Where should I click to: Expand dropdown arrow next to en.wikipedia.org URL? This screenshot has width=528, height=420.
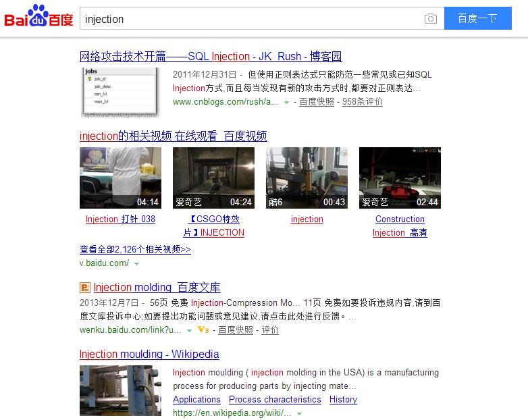[299, 414]
